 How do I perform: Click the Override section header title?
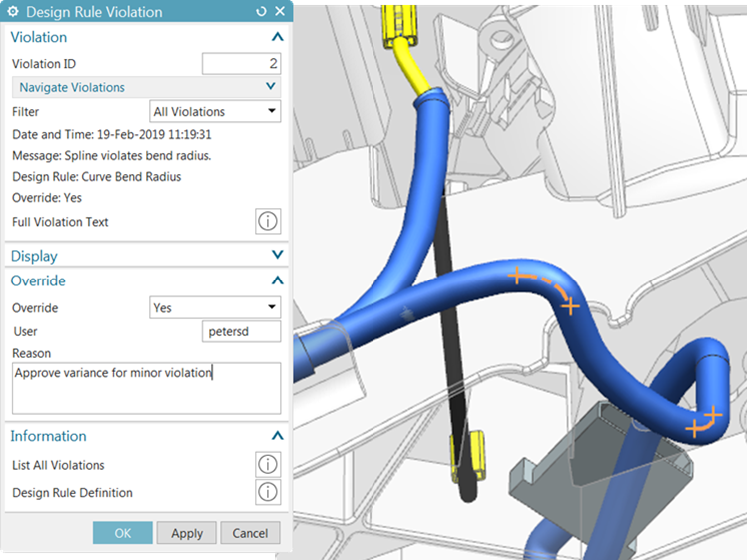38,280
